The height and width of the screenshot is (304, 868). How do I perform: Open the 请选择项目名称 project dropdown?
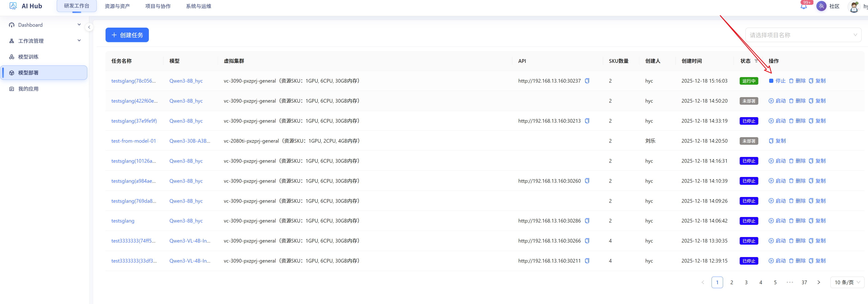point(803,35)
